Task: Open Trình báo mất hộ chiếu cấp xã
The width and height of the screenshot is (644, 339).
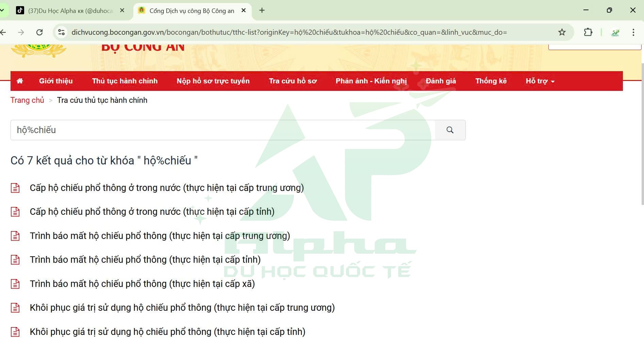Action: tap(142, 284)
